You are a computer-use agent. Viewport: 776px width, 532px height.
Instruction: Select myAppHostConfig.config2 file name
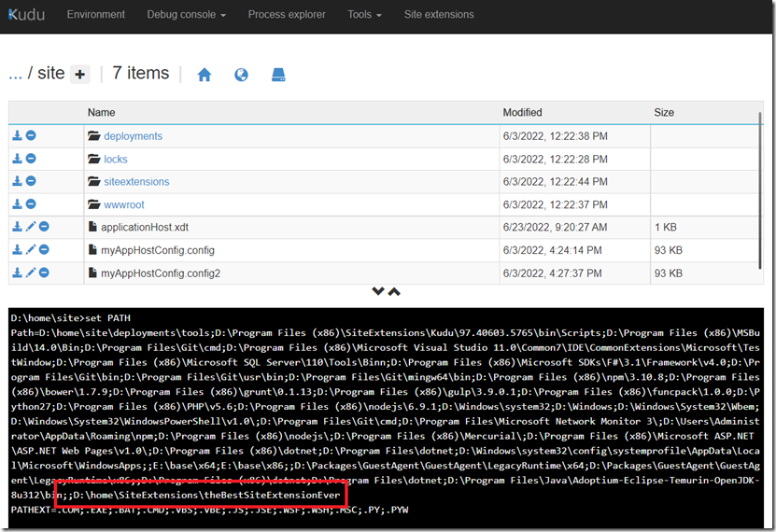pyautogui.click(x=161, y=273)
